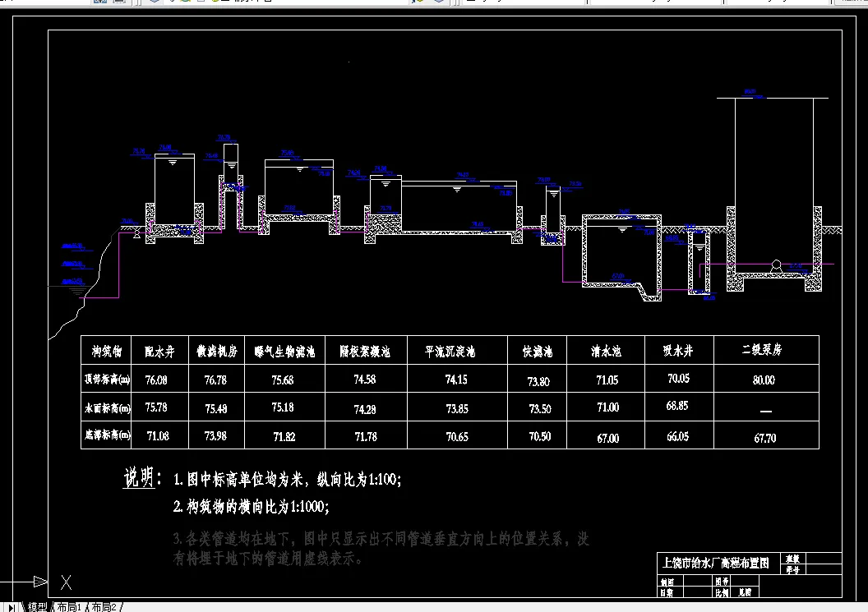The image size is (868, 612).
Task: Click the Open file icon on the toolbar
Action: click(26, 2)
